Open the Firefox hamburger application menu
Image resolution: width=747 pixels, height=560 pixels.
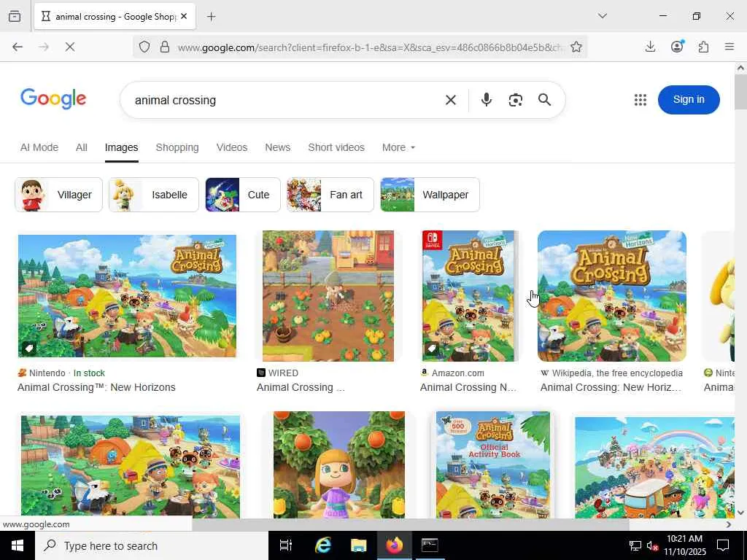click(729, 47)
